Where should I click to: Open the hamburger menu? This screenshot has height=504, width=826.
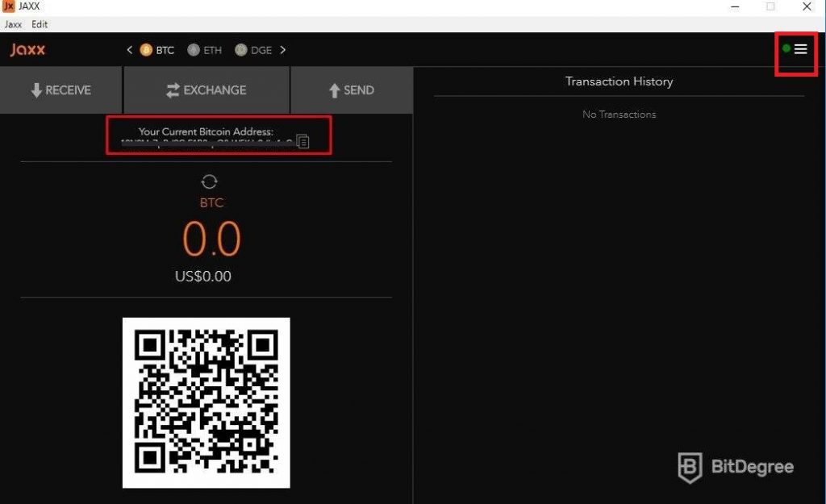click(x=801, y=49)
